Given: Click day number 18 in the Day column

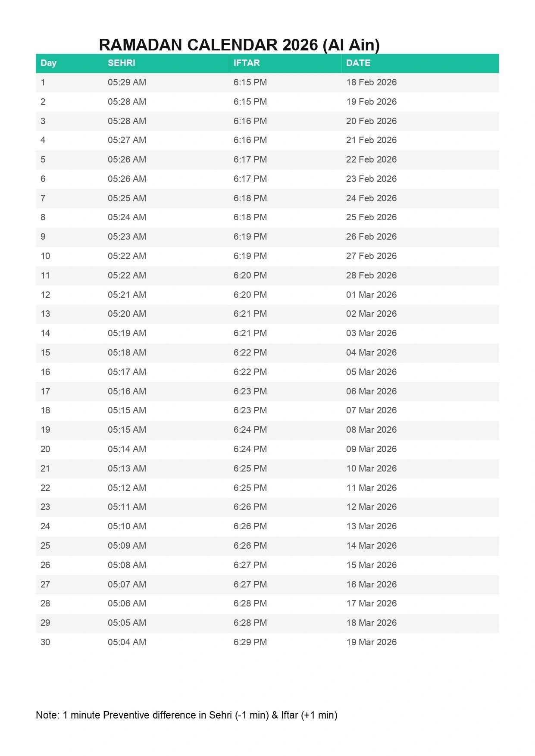Looking at the screenshot, I should (45, 410).
